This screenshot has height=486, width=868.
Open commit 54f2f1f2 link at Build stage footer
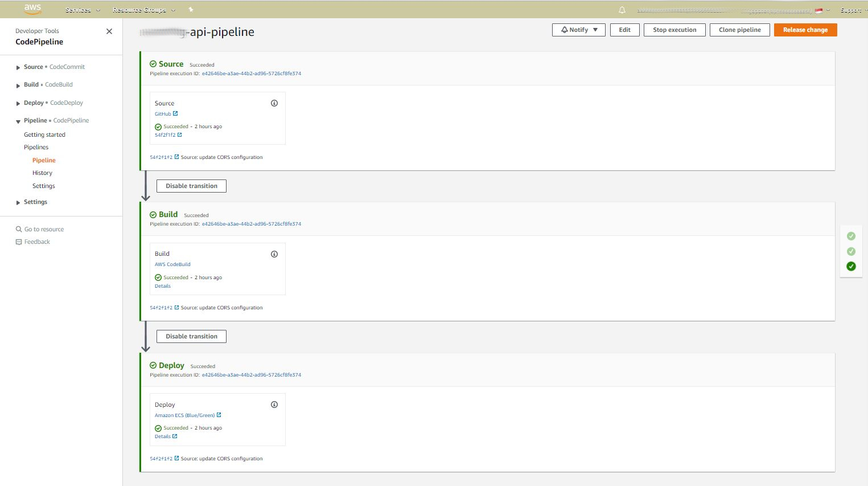161,308
